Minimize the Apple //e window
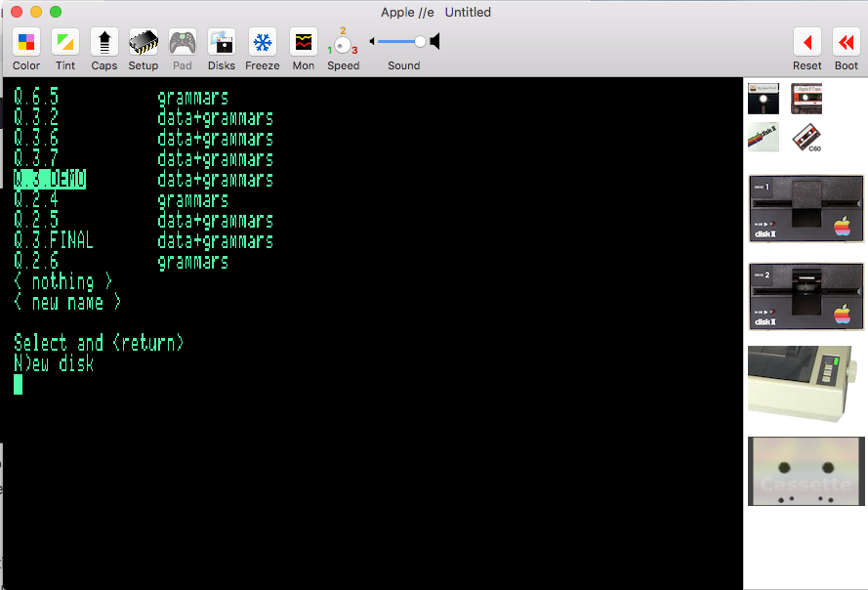This screenshot has height=590, width=868. click(x=36, y=12)
